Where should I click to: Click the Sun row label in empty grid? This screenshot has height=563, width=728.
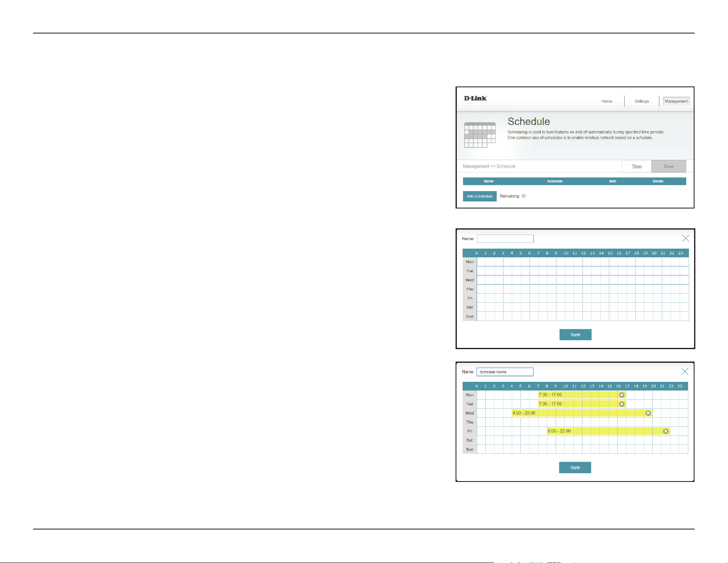470,316
